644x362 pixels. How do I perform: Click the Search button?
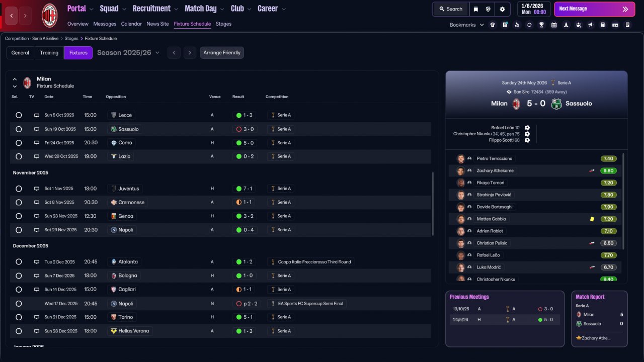(x=450, y=9)
